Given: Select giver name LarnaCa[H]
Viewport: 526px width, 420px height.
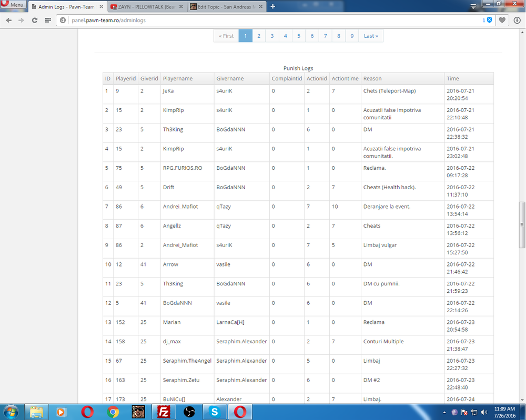Looking at the screenshot, I should coord(230,322).
